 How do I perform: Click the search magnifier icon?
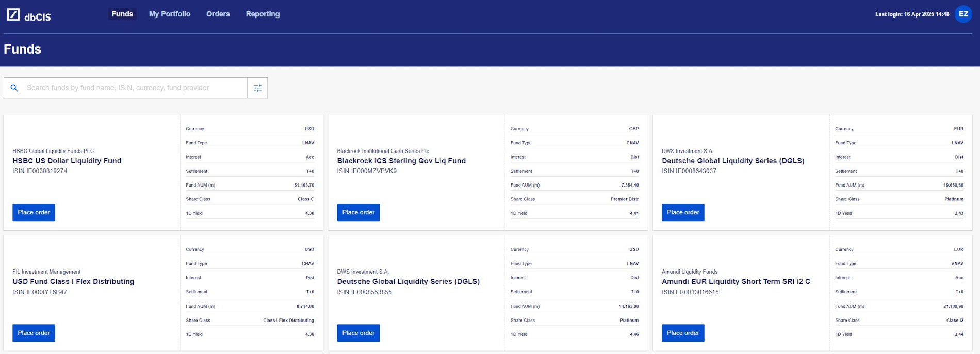tap(14, 88)
